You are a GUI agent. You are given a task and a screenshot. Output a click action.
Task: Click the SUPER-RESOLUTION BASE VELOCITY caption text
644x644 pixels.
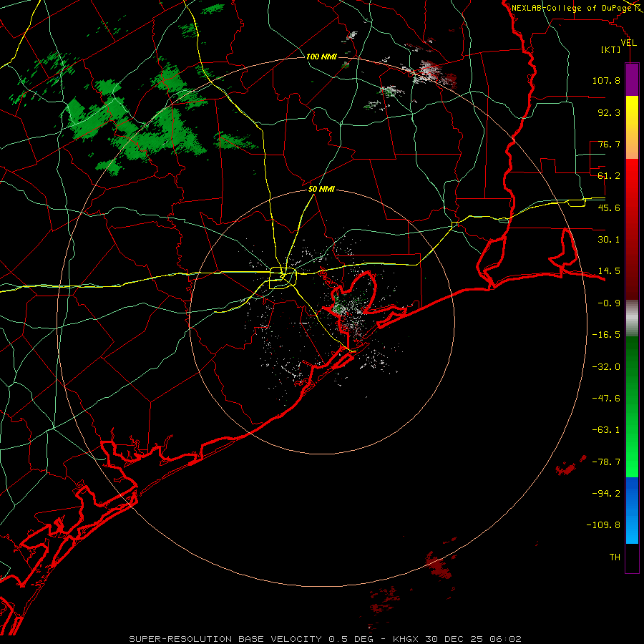point(225,639)
